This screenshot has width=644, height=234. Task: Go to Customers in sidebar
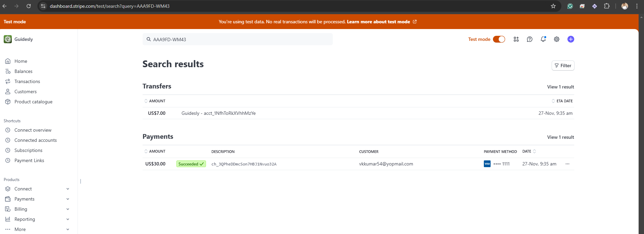pyautogui.click(x=25, y=92)
